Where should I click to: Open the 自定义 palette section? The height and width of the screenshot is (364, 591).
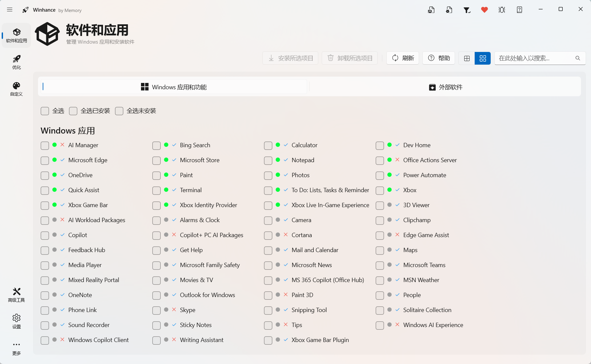pyautogui.click(x=16, y=89)
